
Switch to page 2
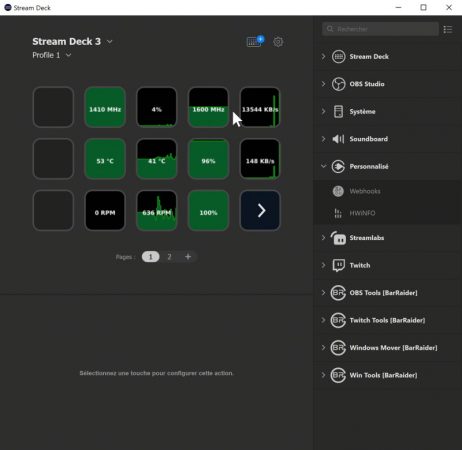click(x=169, y=257)
